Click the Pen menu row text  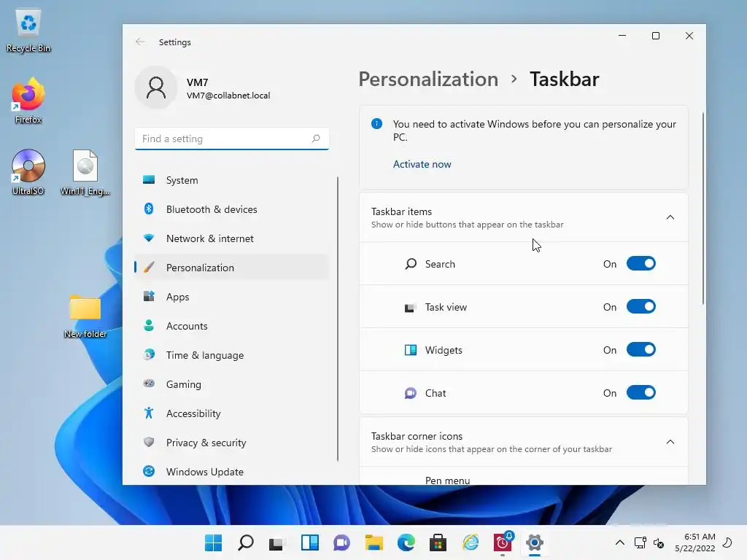pos(447,480)
